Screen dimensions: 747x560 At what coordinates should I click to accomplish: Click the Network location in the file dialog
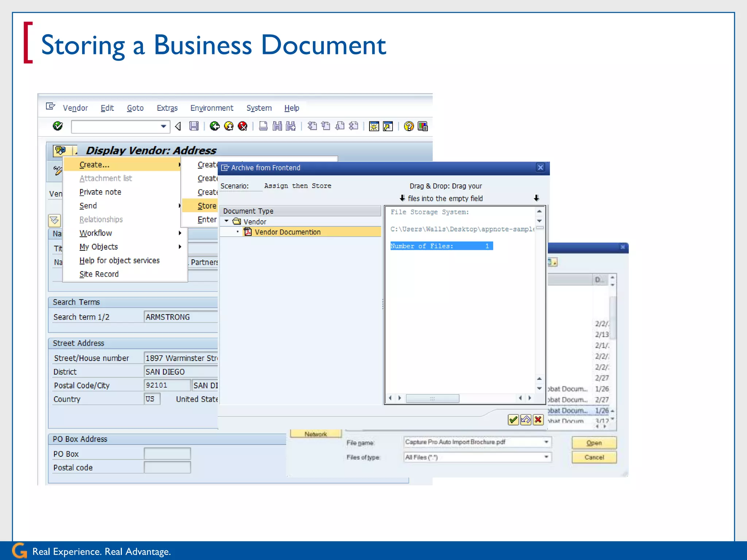pyautogui.click(x=316, y=434)
